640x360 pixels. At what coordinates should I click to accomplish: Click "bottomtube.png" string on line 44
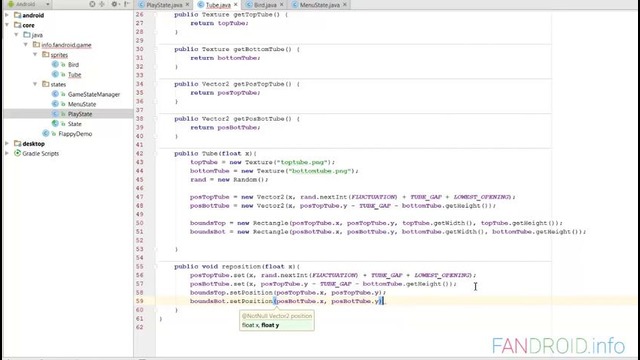[x=320, y=171]
